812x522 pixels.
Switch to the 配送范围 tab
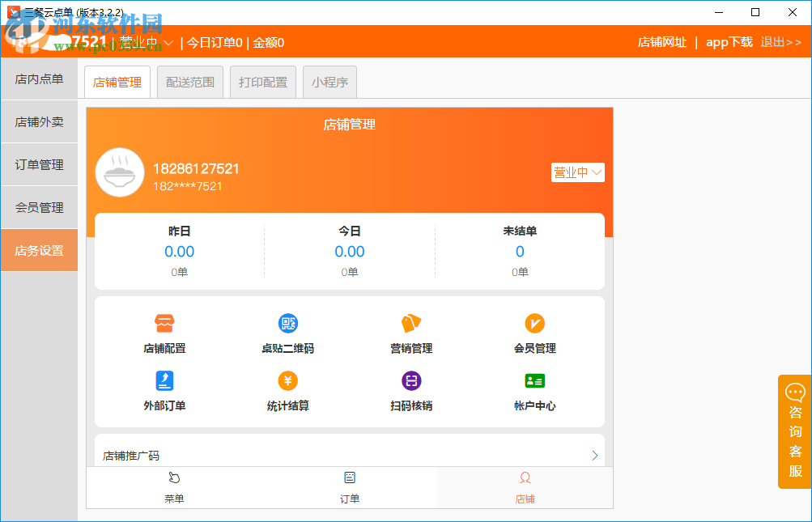click(x=189, y=81)
